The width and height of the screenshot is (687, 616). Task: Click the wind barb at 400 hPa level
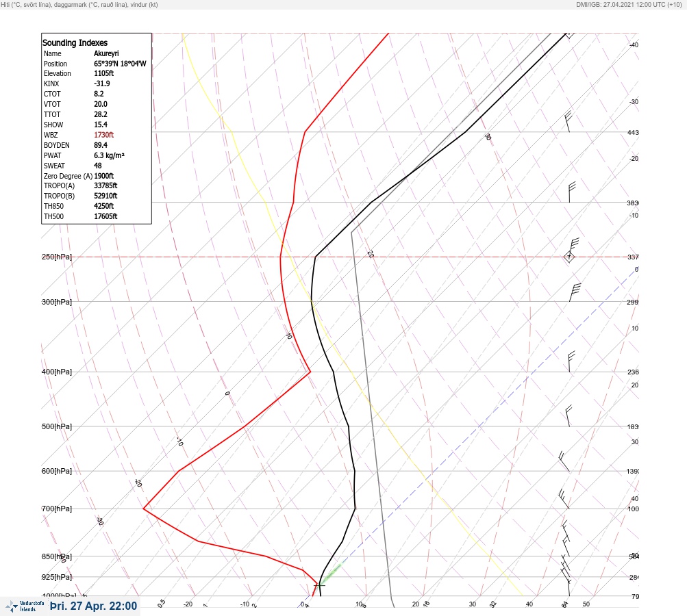click(x=571, y=361)
